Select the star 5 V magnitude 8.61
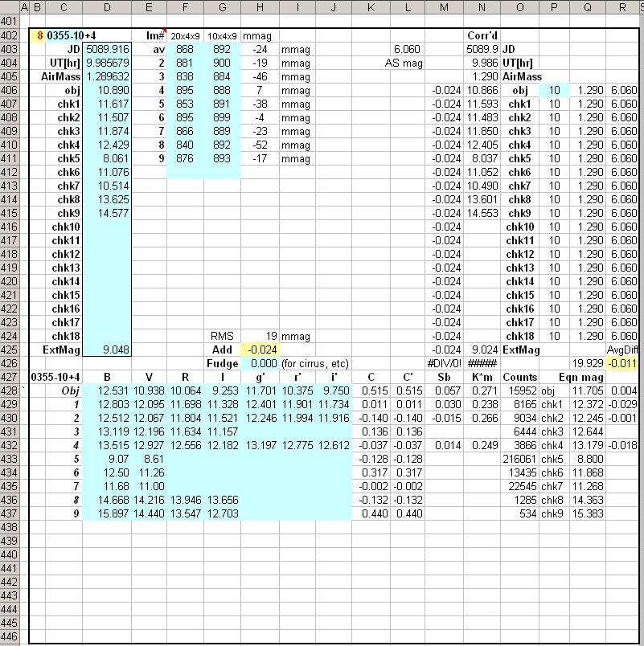The width and height of the screenshot is (644, 646). point(150,459)
